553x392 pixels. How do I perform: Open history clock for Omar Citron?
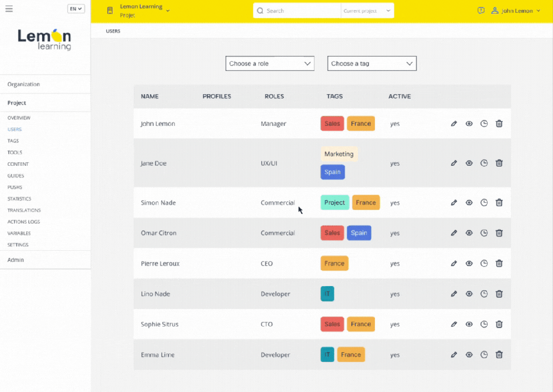(484, 233)
